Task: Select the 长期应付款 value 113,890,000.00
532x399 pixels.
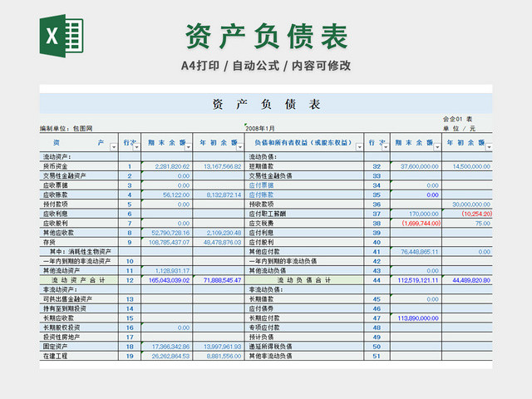Action: 418,318
